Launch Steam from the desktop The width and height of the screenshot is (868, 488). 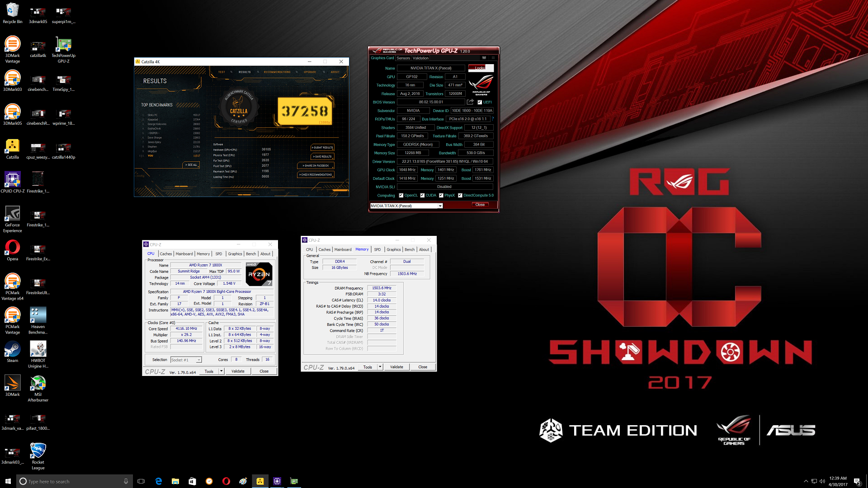coord(12,352)
